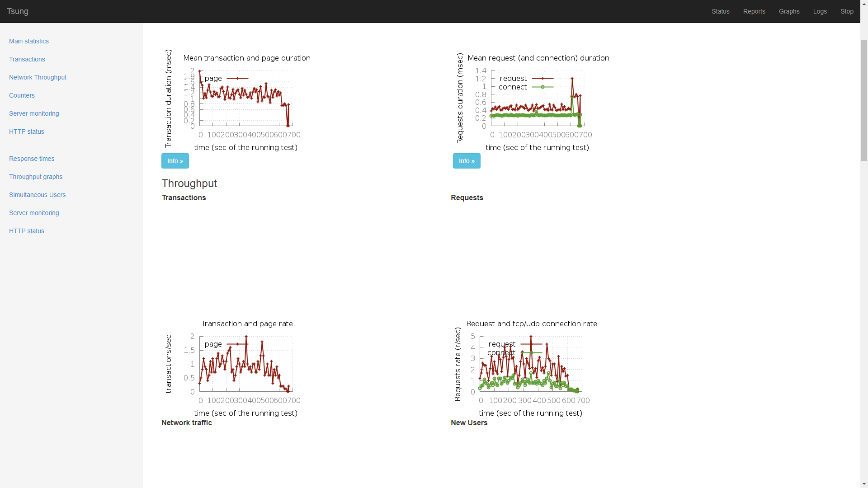The image size is (868, 488).
Task: View the Logs page
Action: [x=820, y=11]
